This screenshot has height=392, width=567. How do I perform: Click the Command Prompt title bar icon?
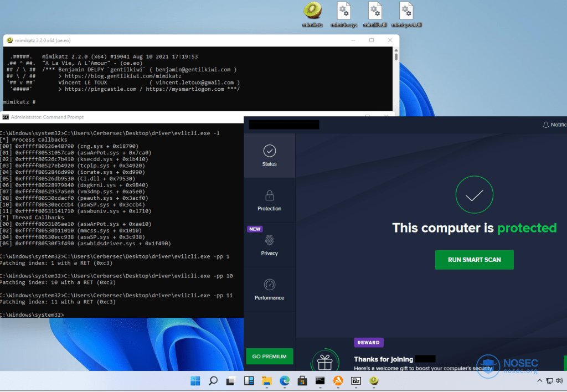(6, 117)
